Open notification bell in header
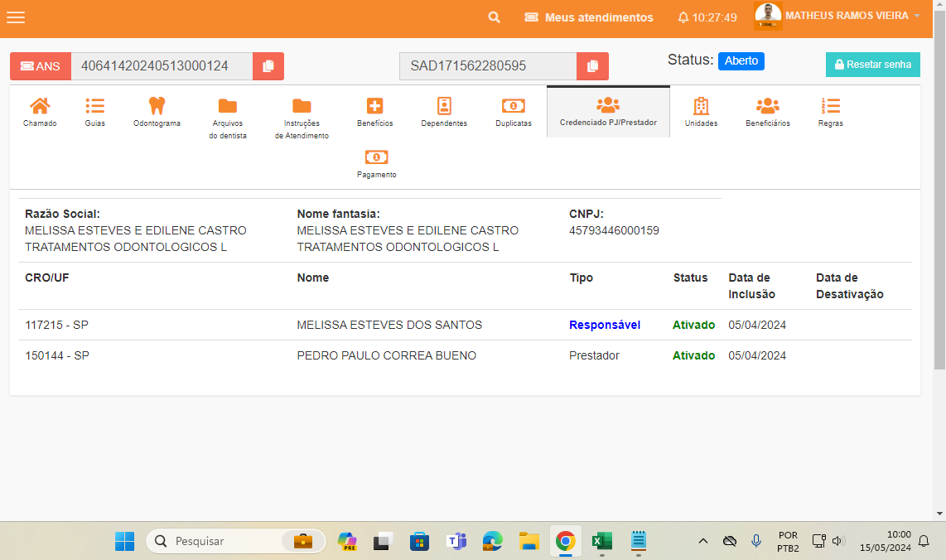Screen dimensions: 946x560 pyautogui.click(x=683, y=17)
